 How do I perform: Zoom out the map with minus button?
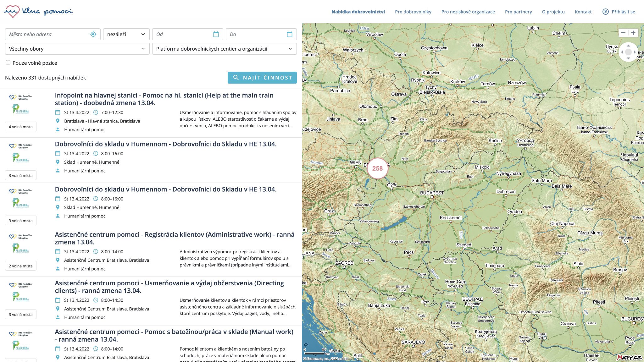click(623, 33)
